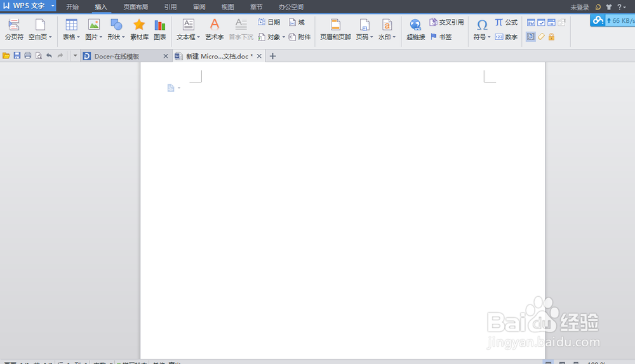
Task: Expand the text box (文本框) dropdown arrow
Action: click(198, 37)
